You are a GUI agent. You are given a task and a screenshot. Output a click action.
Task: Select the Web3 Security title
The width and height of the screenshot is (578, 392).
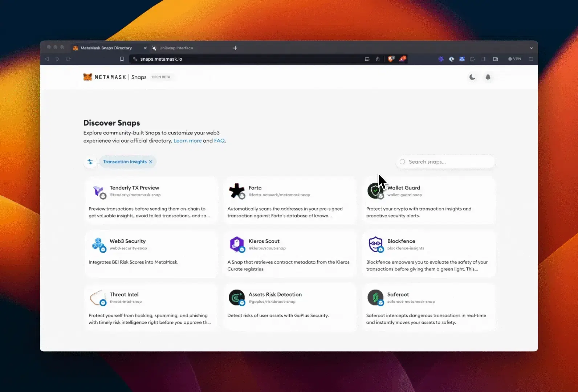pos(127,241)
